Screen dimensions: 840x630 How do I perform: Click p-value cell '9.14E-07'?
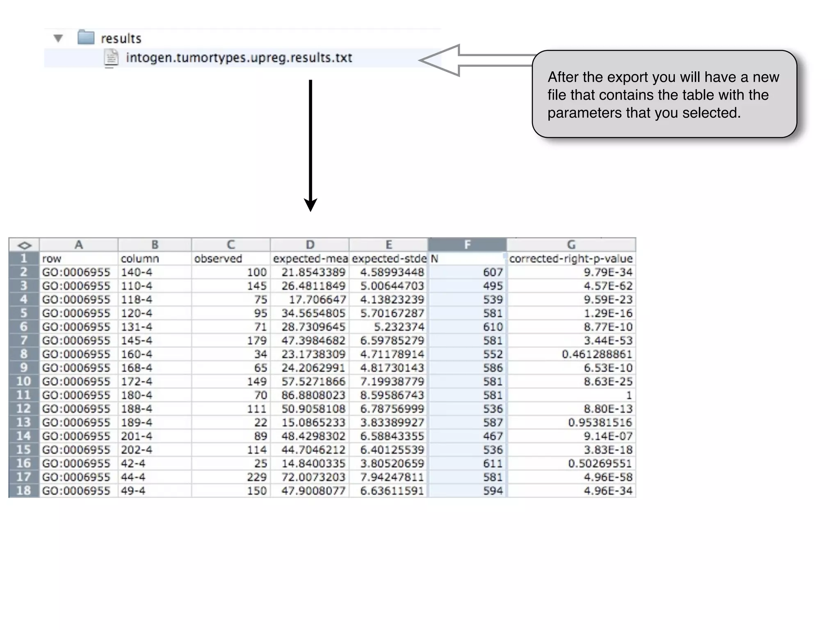point(571,436)
